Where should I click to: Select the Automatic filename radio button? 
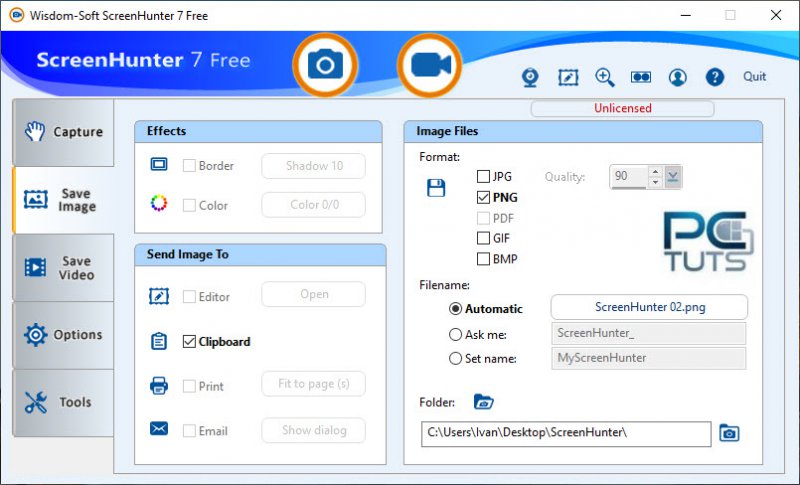tap(455, 309)
